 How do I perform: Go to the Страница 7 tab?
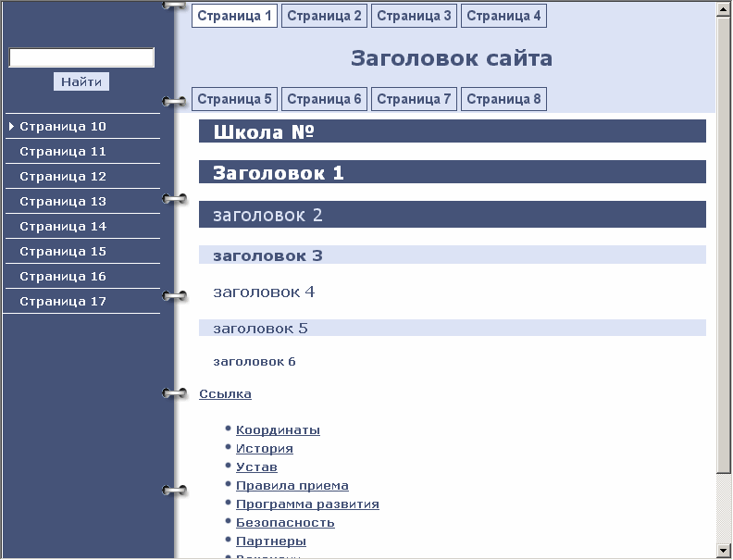(x=414, y=99)
